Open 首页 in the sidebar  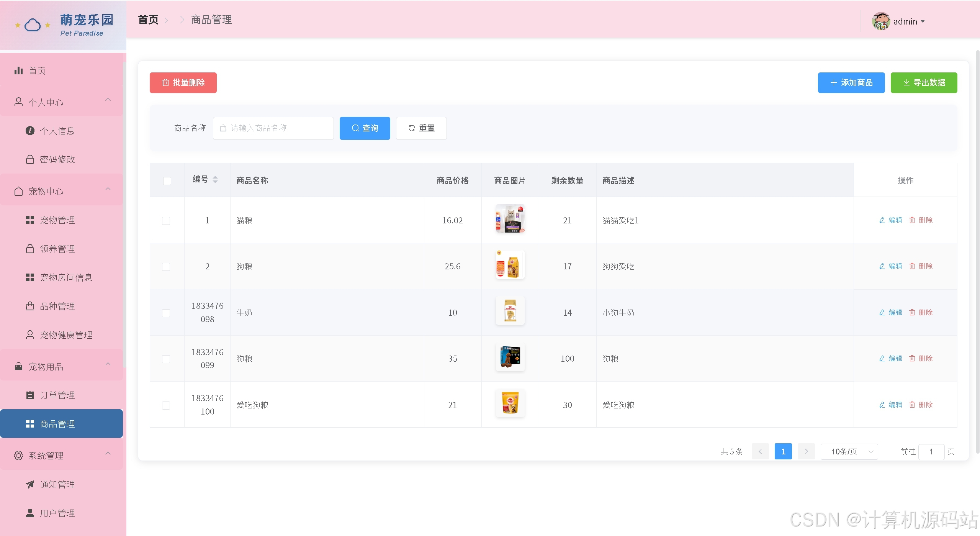(x=61, y=70)
